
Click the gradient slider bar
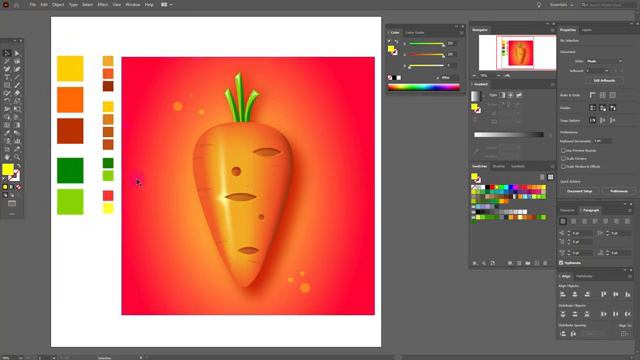point(509,135)
